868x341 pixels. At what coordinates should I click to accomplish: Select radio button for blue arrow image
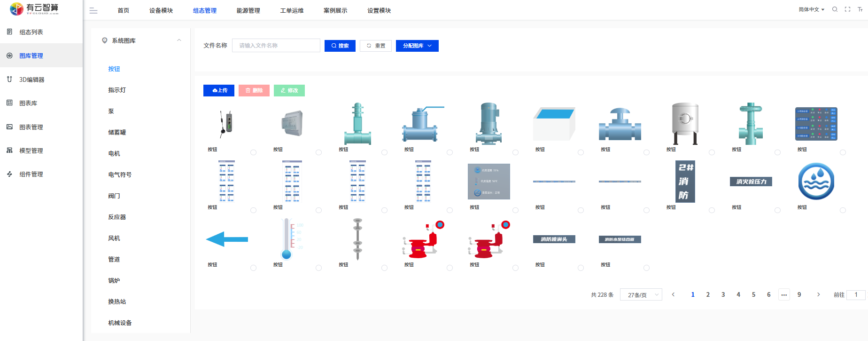253,268
